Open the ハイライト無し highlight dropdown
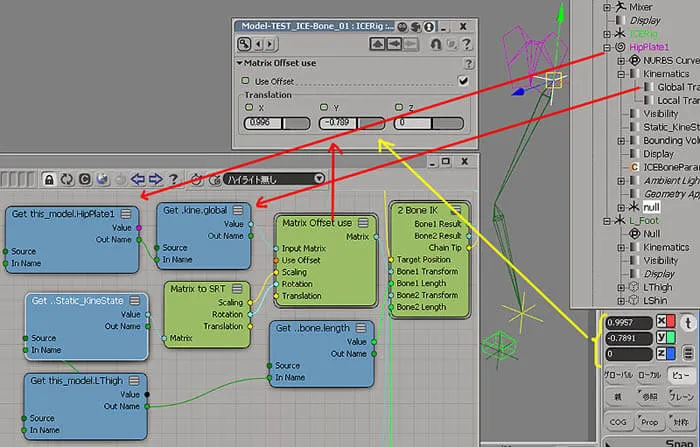The height and width of the screenshot is (447, 700). (274, 180)
